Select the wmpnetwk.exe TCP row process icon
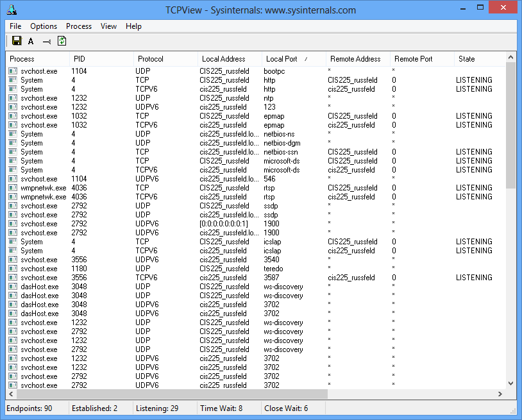522x420 pixels. pos(13,188)
